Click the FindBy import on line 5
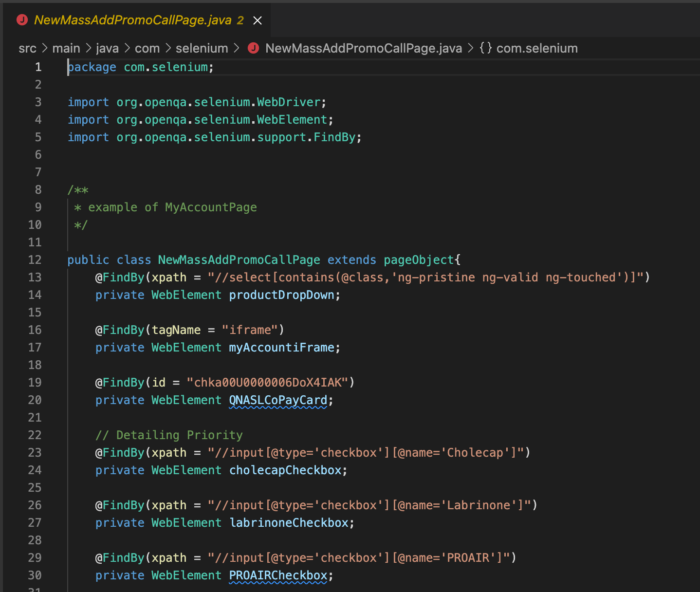 tap(334, 137)
